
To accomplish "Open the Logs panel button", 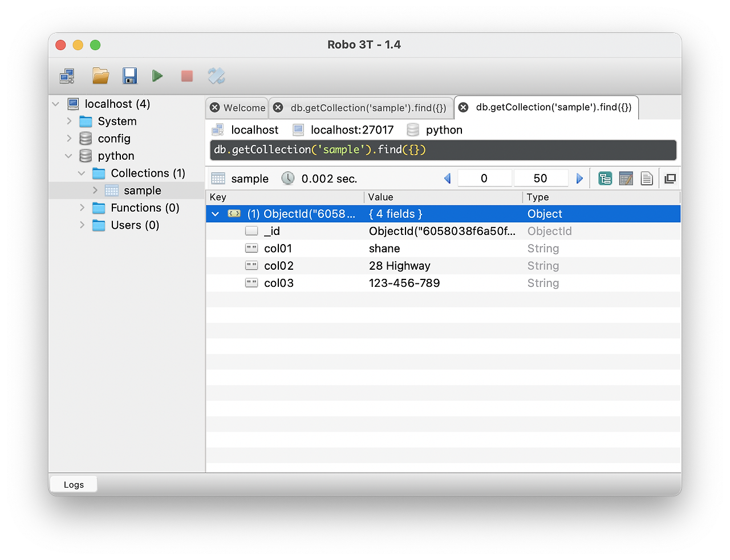I will click(x=74, y=484).
